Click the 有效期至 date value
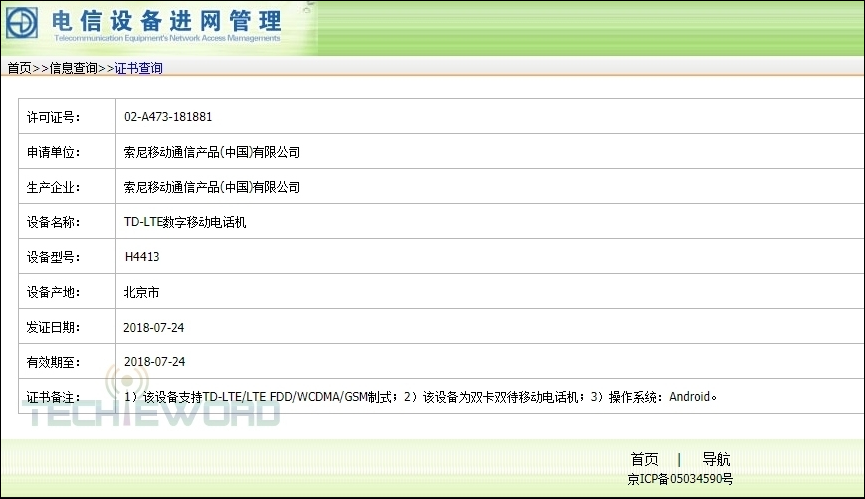Screen dimensions: 865x499 pyautogui.click(x=154, y=362)
